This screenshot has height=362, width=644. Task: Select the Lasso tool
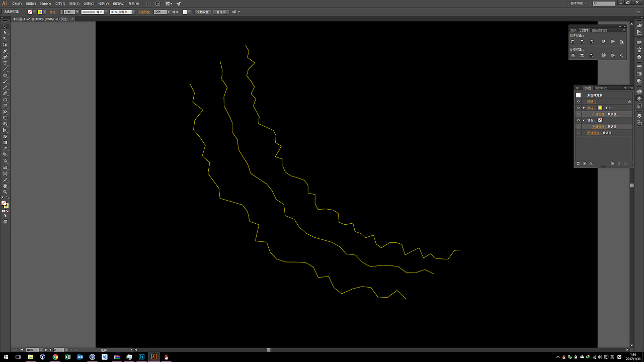point(5,45)
